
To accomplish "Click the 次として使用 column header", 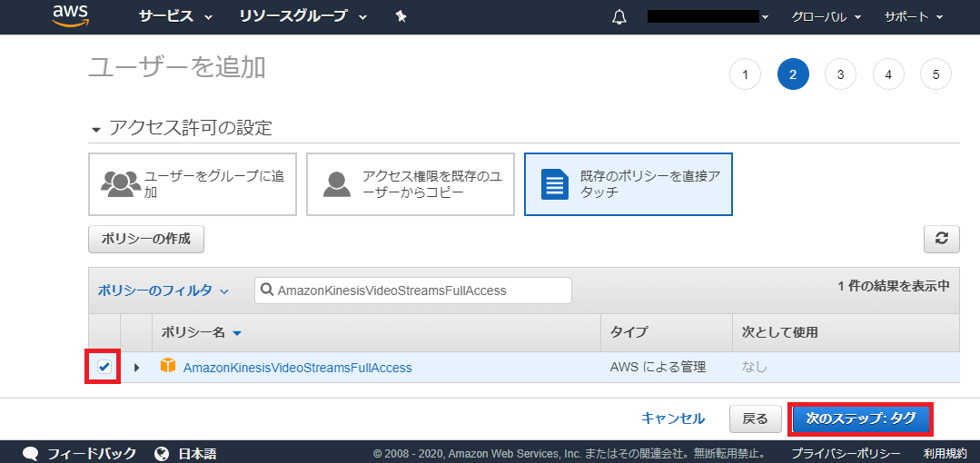I will coord(779,332).
